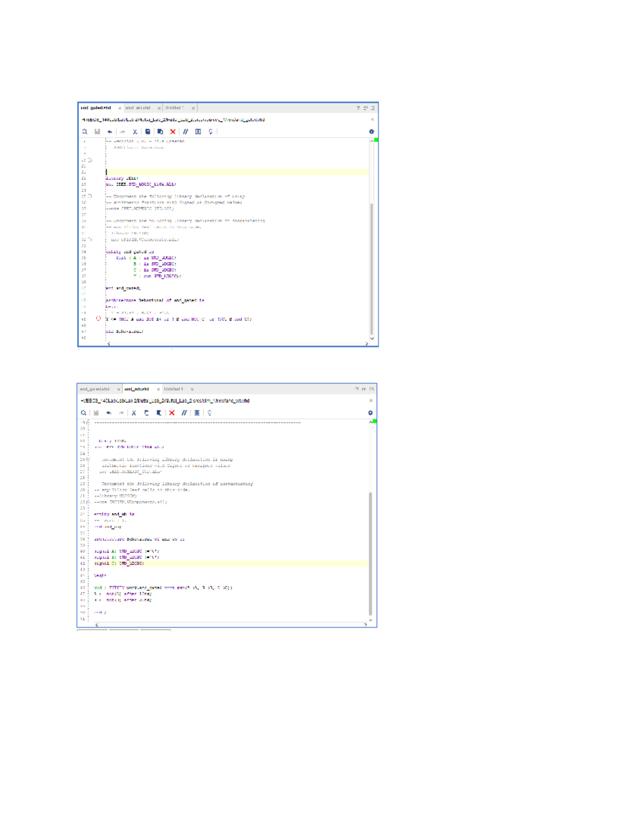Click the search icon in top editor toolbar
Screen dimensions: 644x834
click(85, 132)
